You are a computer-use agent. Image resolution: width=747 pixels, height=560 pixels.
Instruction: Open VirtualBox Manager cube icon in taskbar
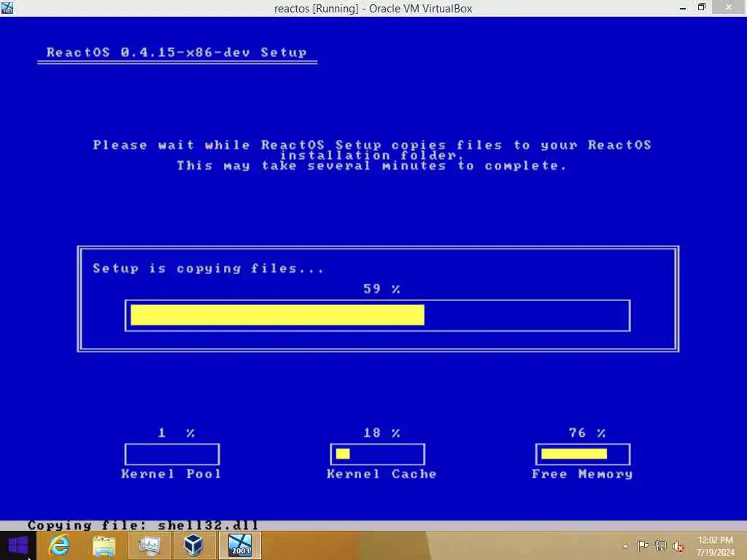pyautogui.click(x=194, y=545)
